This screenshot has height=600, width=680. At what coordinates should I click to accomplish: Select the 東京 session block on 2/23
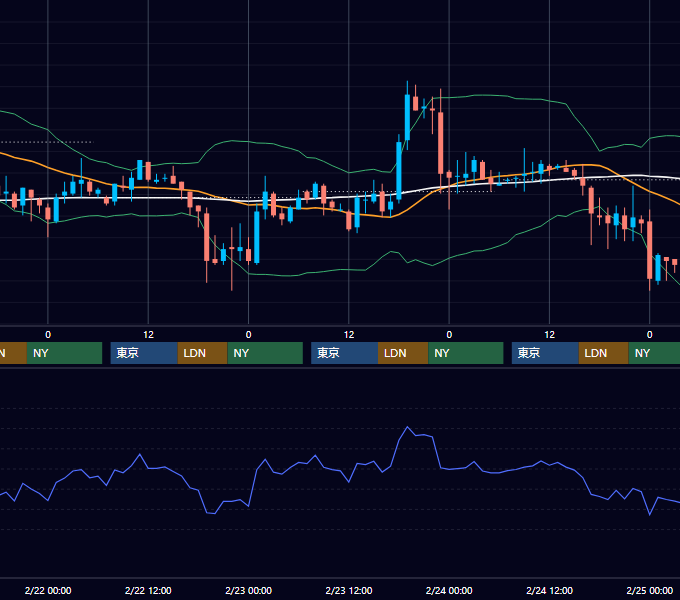[344, 353]
